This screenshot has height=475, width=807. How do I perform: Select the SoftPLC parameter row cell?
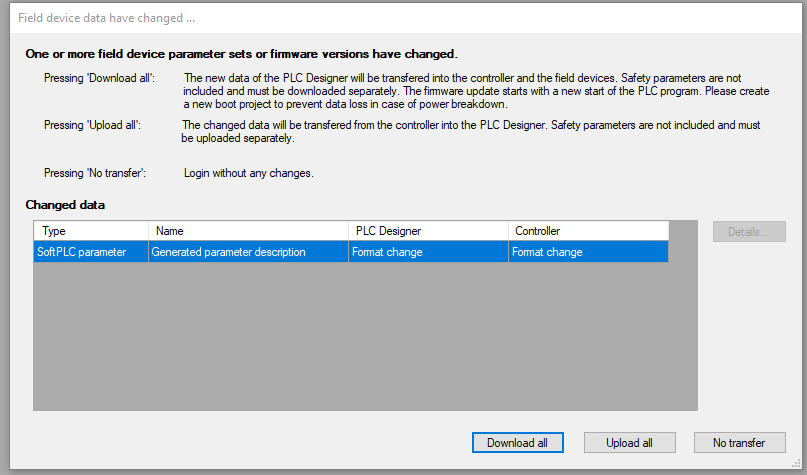pyautogui.click(x=91, y=252)
